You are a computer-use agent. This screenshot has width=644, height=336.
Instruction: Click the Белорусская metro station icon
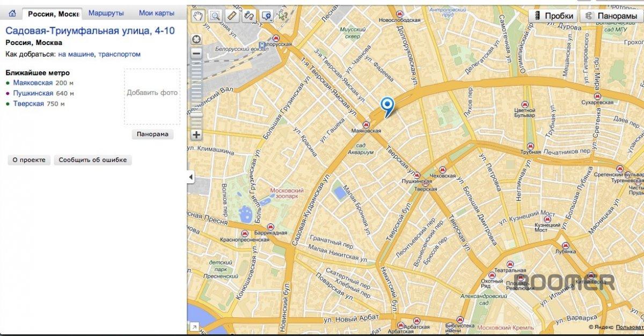click(x=276, y=38)
